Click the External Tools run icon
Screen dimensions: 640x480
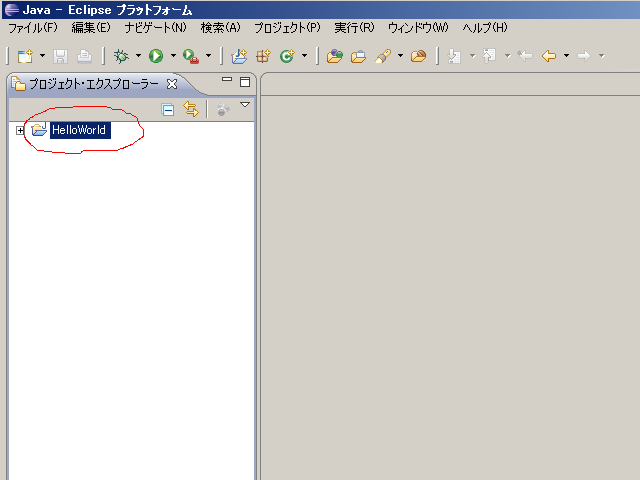click(191, 56)
